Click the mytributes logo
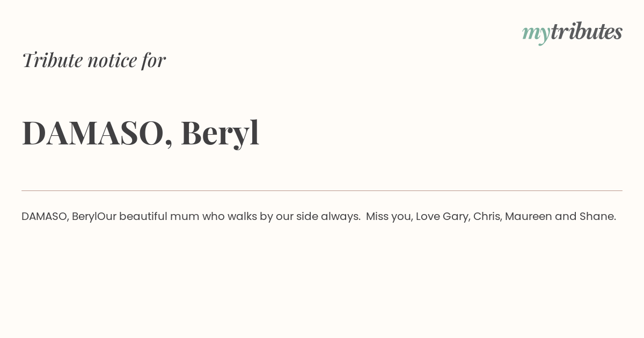This screenshot has height=338, width=644. pos(572,32)
